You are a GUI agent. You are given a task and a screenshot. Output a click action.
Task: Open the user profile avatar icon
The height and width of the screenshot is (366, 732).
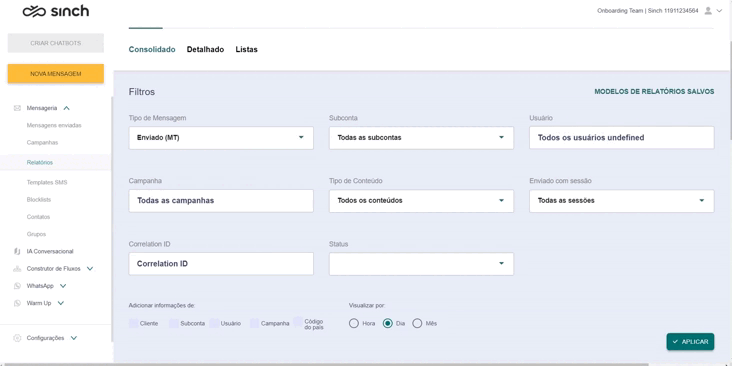(708, 11)
